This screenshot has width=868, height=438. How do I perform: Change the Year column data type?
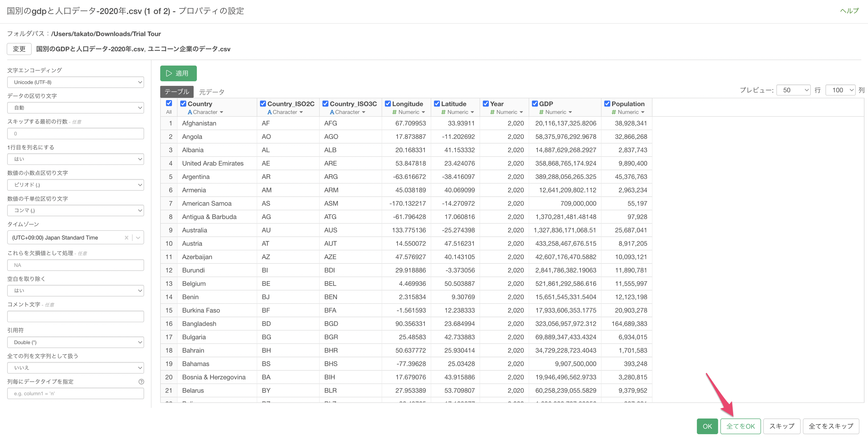point(506,112)
